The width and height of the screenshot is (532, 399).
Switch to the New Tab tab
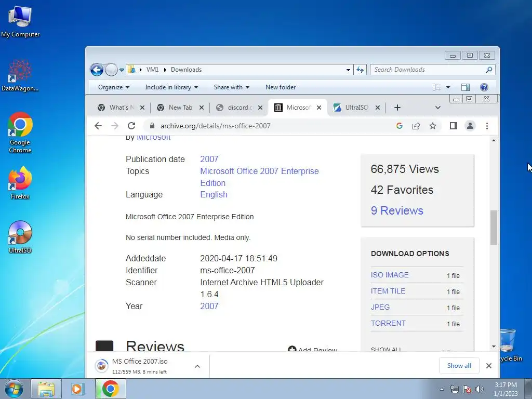click(x=180, y=108)
